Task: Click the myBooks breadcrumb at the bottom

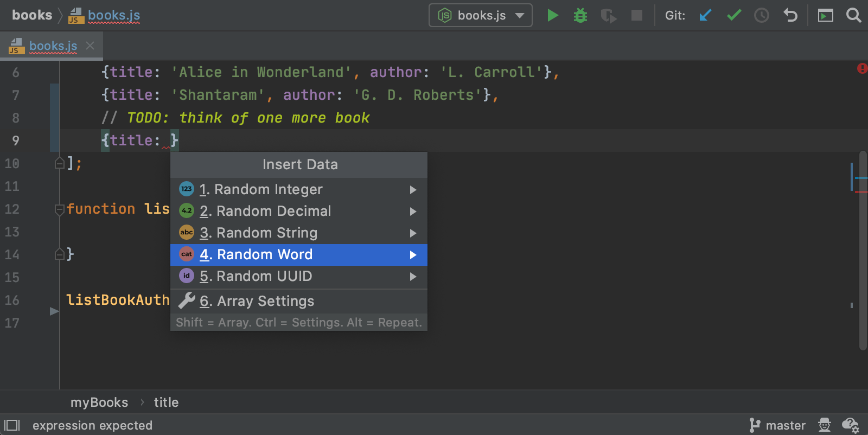Action: click(x=99, y=402)
